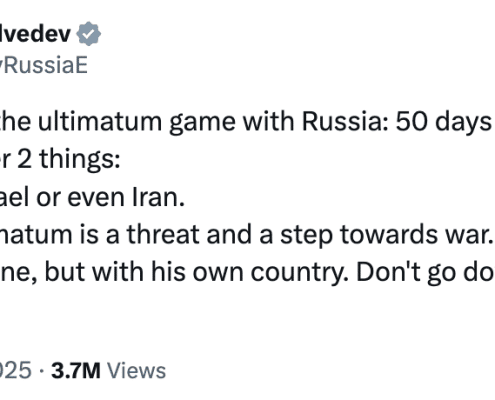The image size is (495, 400).
Task: Click the Views label in the tweet footer
Action: click(x=136, y=371)
